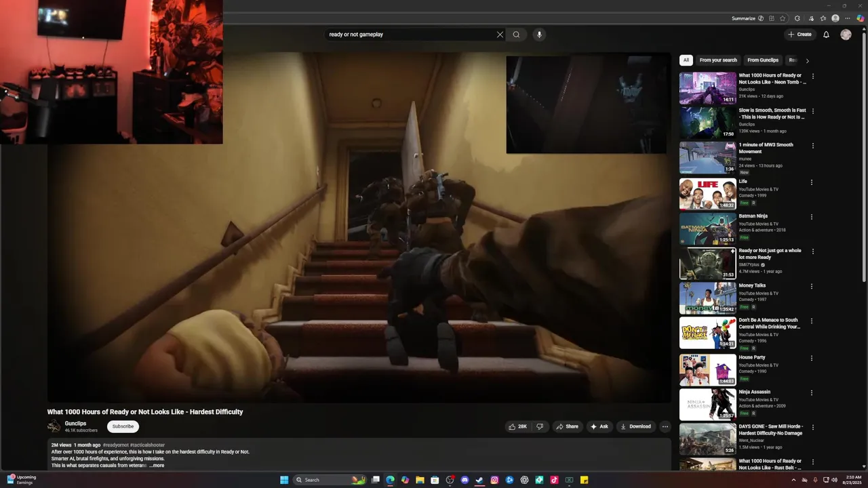868x488 pixels.
Task: Open options menu for Money Talks
Action: pos(813,287)
